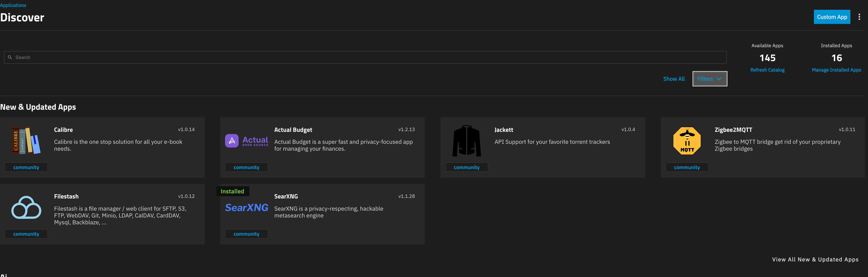Open the Zigbee2MQTT app title
This screenshot has height=277, width=868.
pyautogui.click(x=733, y=130)
